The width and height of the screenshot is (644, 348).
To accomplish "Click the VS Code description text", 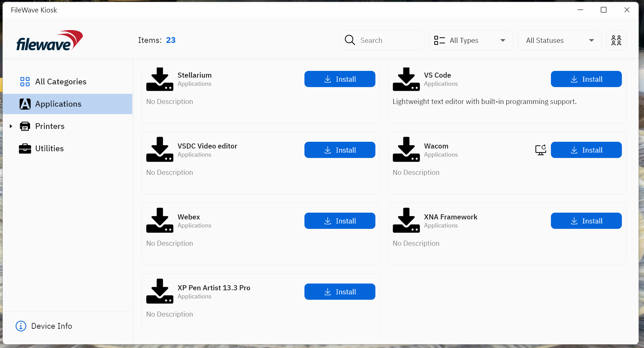I will (x=485, y=102).
